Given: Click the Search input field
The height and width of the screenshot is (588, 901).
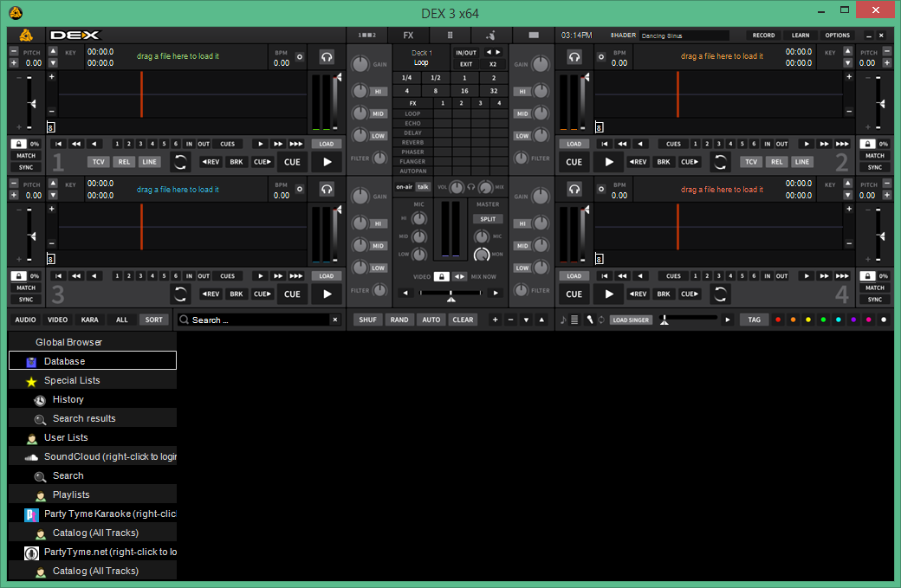Looking at the screenshot, I should [260, 320].
